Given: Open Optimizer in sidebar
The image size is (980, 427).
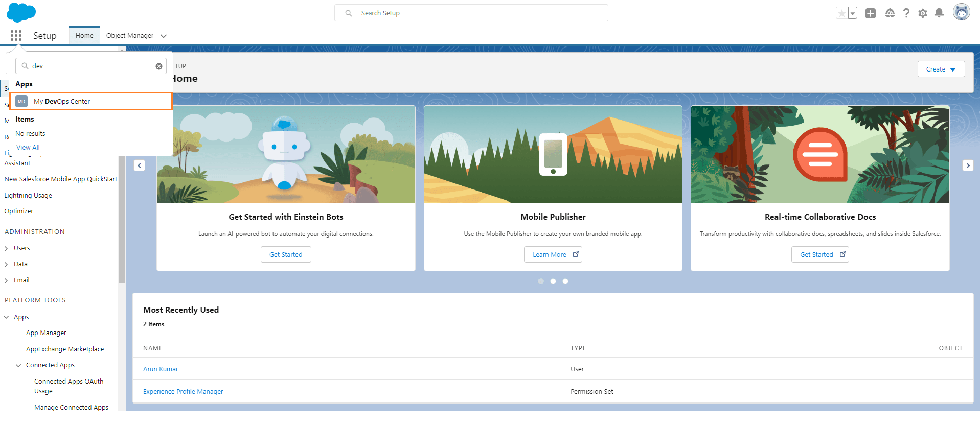Looking at the screenshot, I should (19, 211).
